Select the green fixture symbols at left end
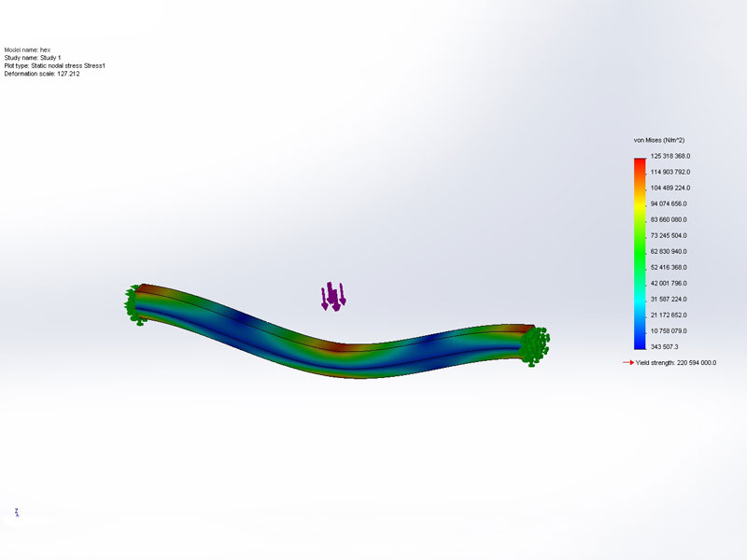 pos(134,303)
